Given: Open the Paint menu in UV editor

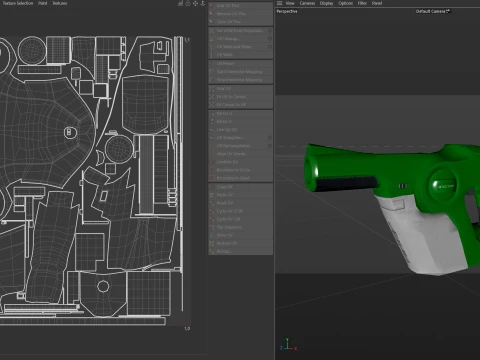Looking at the screenshot, I should (43, 3).
